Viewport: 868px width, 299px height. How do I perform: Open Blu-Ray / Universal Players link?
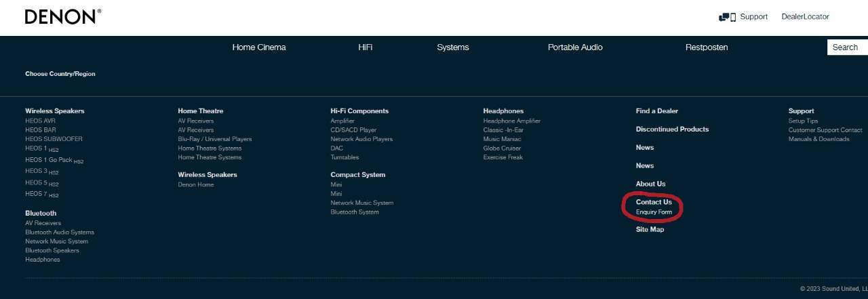214,139
